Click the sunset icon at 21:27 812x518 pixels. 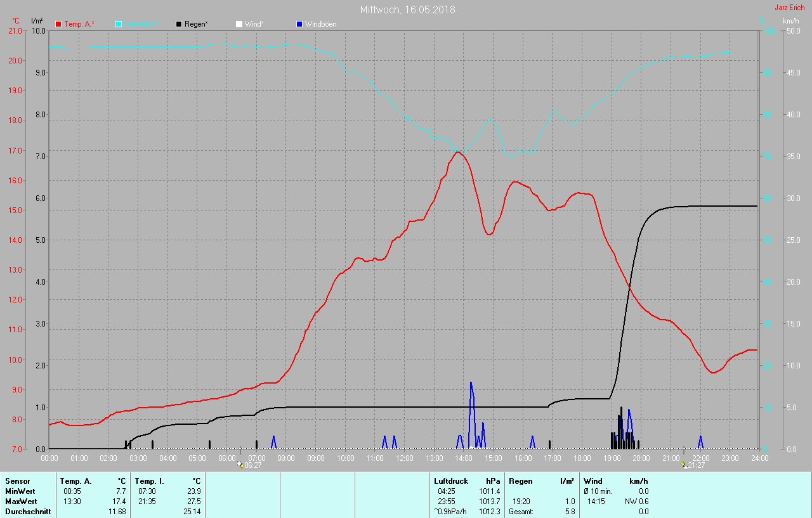click(683, 465)
